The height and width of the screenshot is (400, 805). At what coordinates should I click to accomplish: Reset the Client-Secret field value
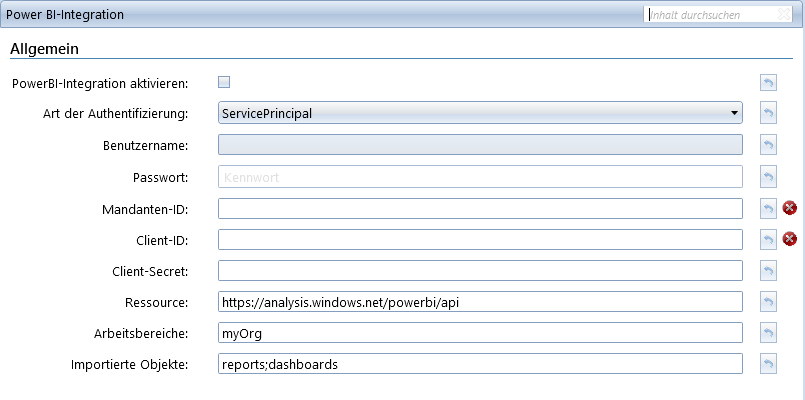[768, 271]
